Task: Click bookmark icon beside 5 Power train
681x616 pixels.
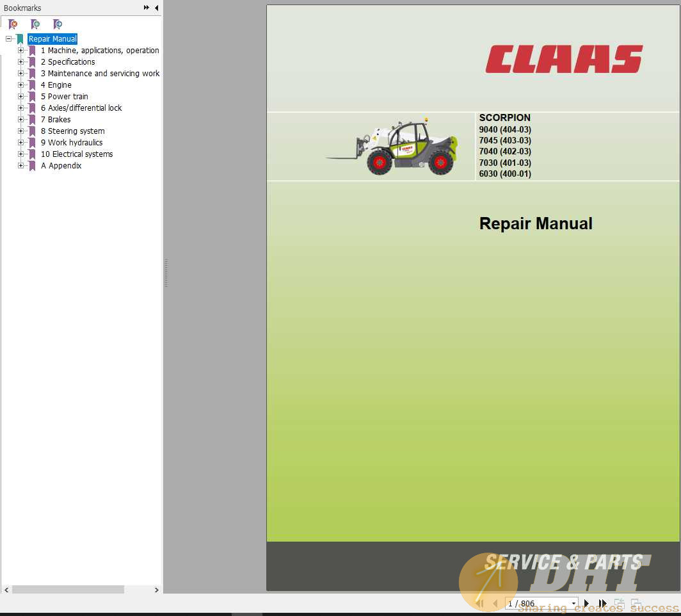Action: click(32, 97)
